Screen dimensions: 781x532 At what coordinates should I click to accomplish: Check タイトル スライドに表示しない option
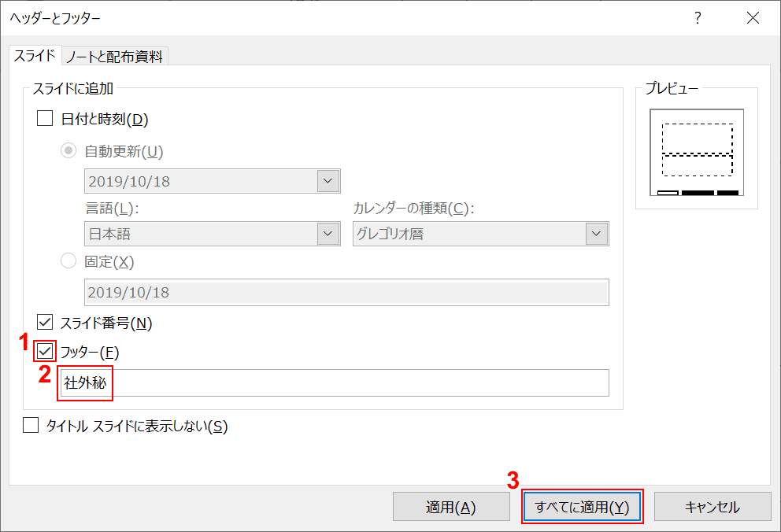pos(31,426)
